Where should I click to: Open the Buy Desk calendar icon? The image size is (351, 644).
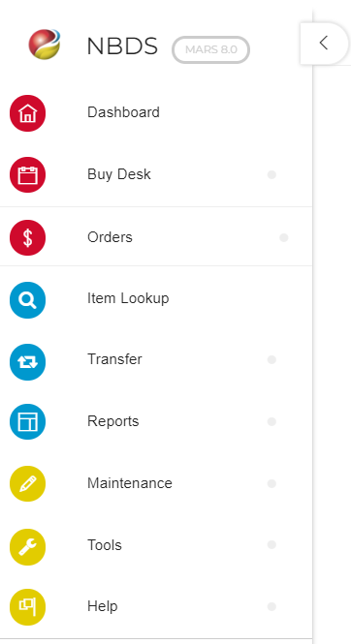27,175
